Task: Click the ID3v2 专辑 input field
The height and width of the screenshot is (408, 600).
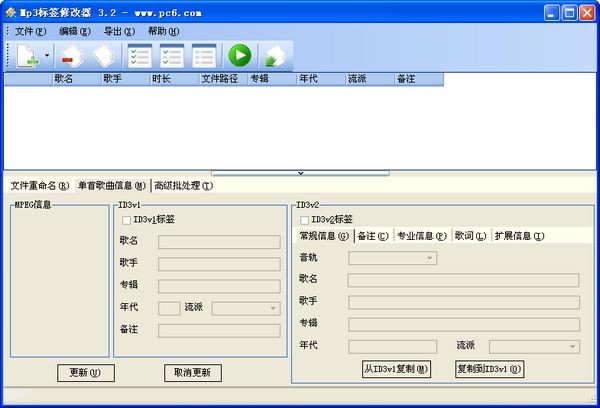Action: pyautogui.click(x=464, y=325)
